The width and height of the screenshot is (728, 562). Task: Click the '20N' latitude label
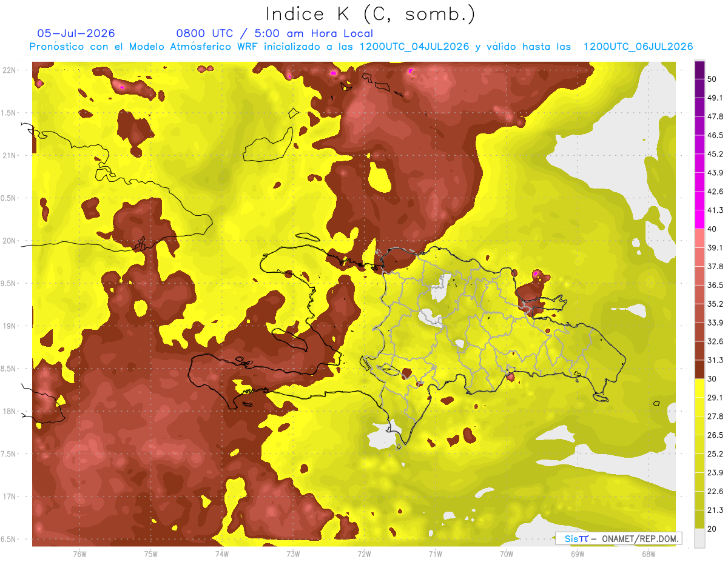click(x=10, y=241)
